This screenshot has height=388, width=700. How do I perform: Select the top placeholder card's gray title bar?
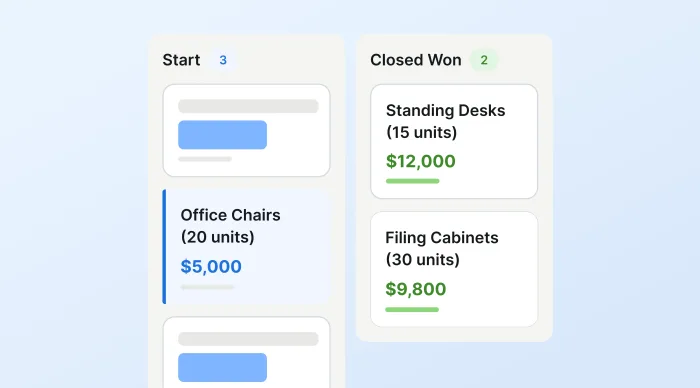(248, 106)
